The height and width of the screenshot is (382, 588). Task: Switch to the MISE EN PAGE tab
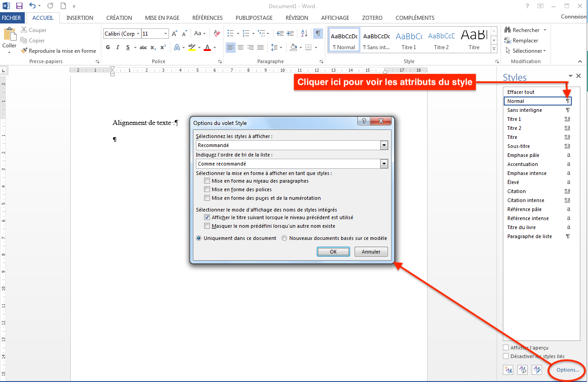coord(162,18)
